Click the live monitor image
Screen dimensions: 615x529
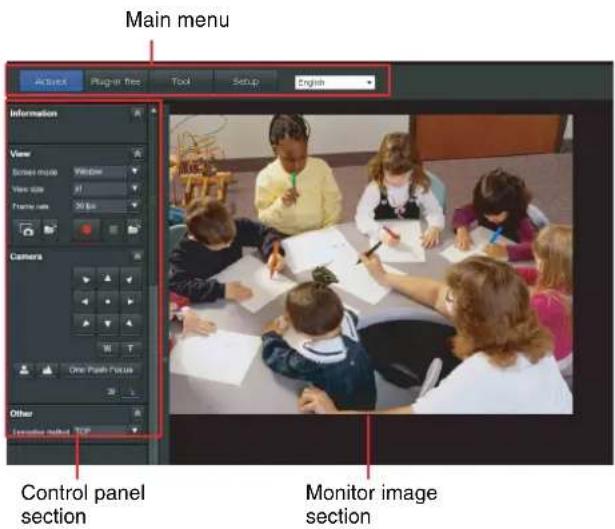click(x=371, y=264)
